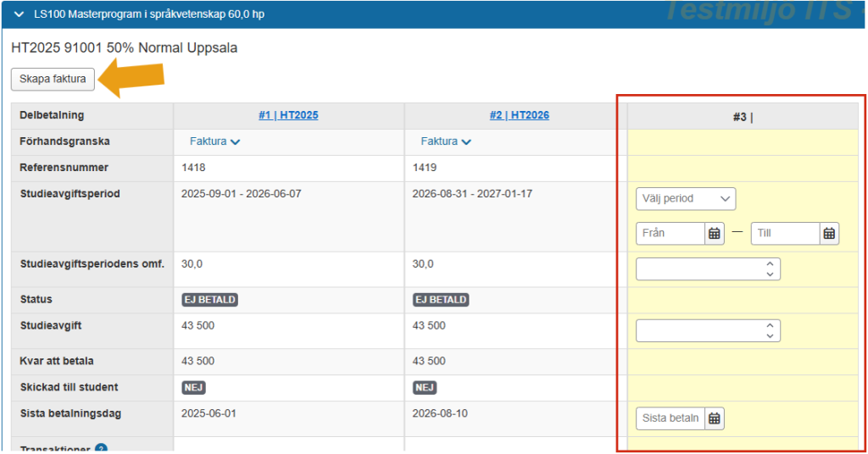Click the Studieavgift amount field in column #3
The height and width of the screenshot is (454, 868).
click(708, 330)
